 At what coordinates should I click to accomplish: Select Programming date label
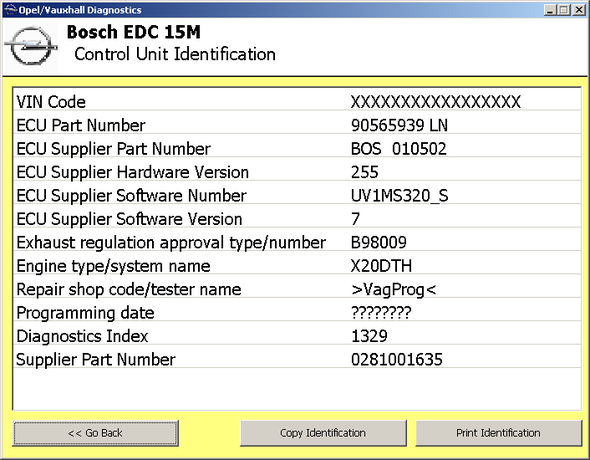[85, 313]
